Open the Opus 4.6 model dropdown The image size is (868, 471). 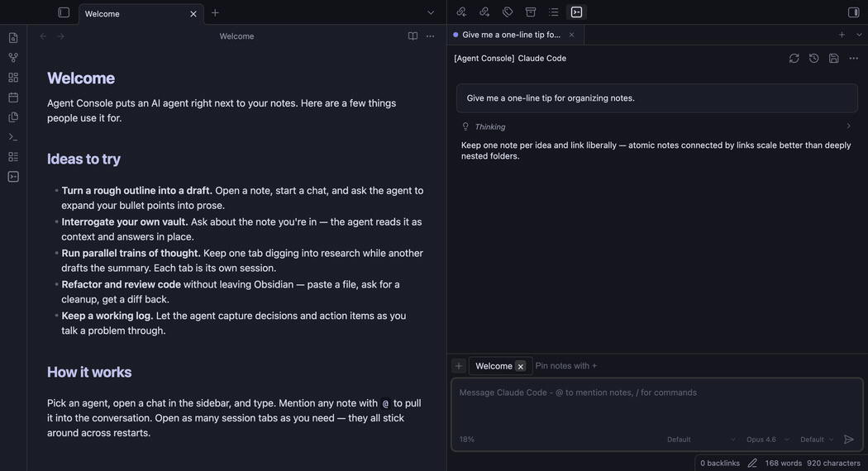click(x=767, y=440)
